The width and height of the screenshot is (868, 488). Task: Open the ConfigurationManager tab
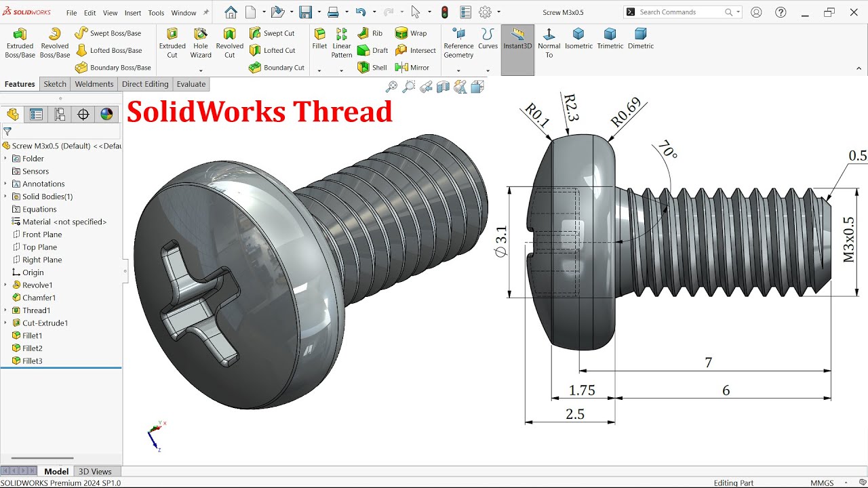[60, 114]
